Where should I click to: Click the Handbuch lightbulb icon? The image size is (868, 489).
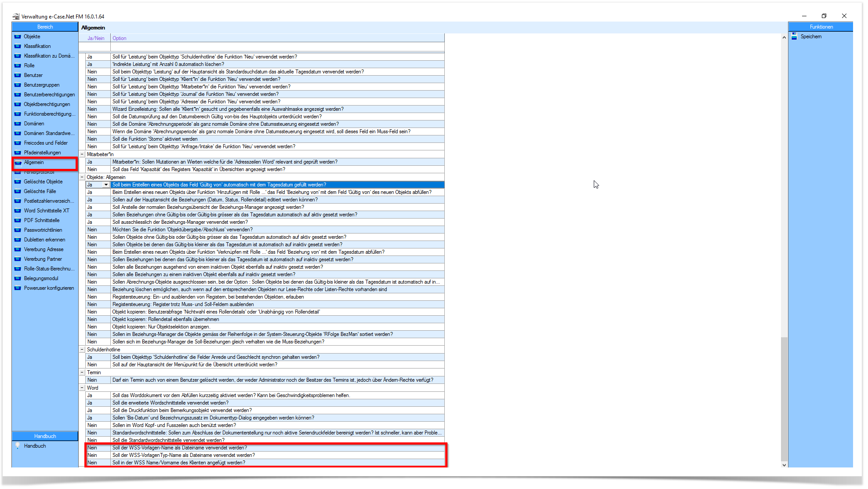tap(18, 445)
